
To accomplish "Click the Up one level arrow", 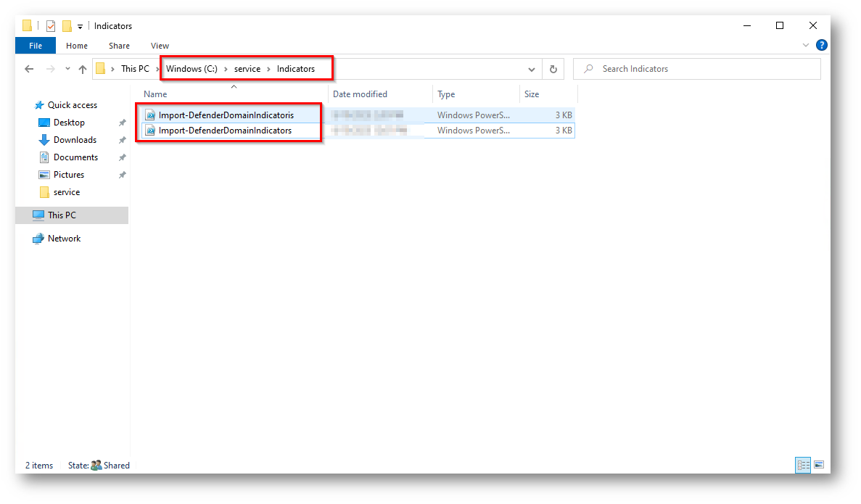I will (x=82, y=69).
